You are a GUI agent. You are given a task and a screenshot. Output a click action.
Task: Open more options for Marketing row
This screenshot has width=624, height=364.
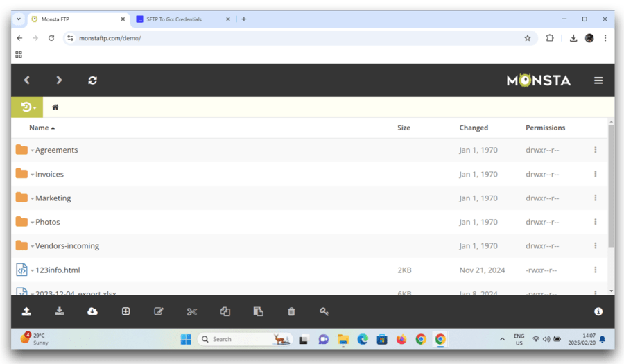pyautogui.click(x=596, y=198)
